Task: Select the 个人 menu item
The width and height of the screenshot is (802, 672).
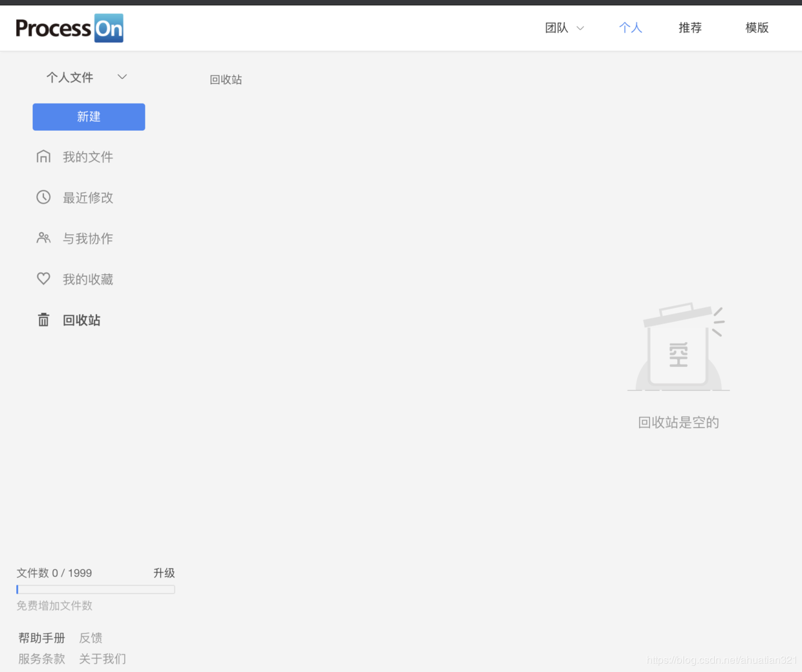Action: pyautogui.click(x=631, y=28)
